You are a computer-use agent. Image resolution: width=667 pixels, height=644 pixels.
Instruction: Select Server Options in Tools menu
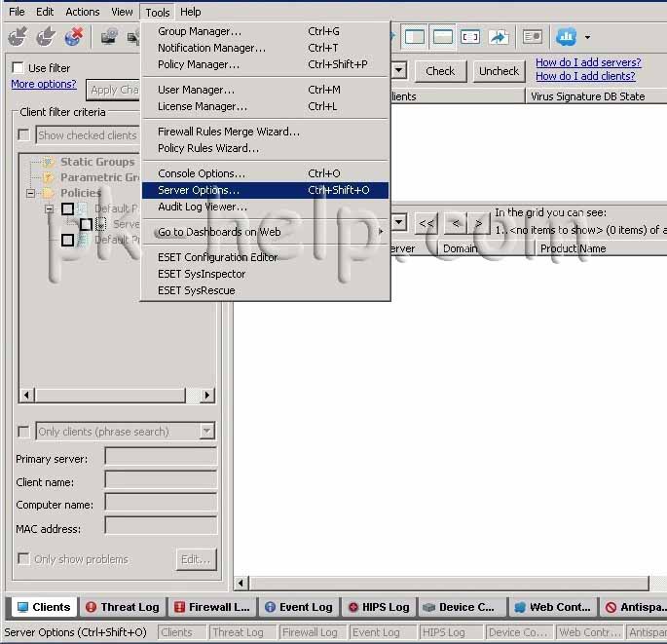(x=265, y=190)
